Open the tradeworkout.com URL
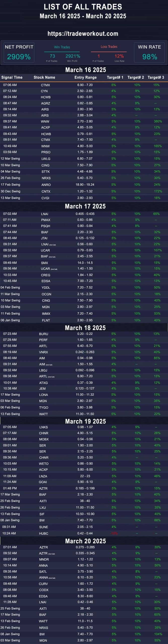Image resolution: width=168 pixels, height=644 pixels. pyautogui.click(x=83, y=34)
